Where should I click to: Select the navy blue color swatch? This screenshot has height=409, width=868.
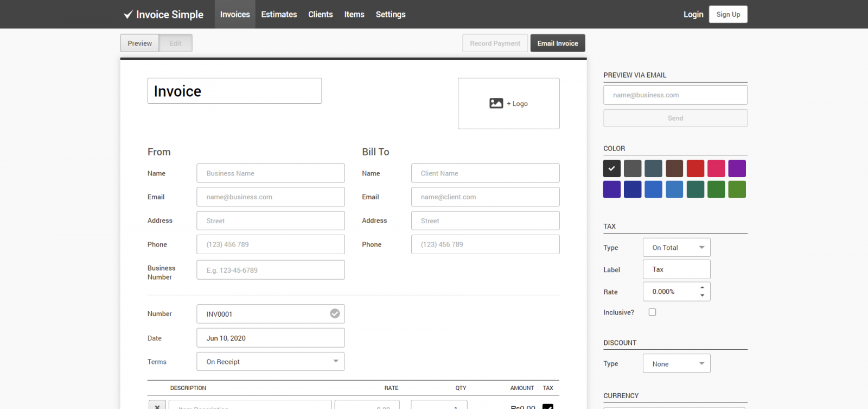point(633,189)
